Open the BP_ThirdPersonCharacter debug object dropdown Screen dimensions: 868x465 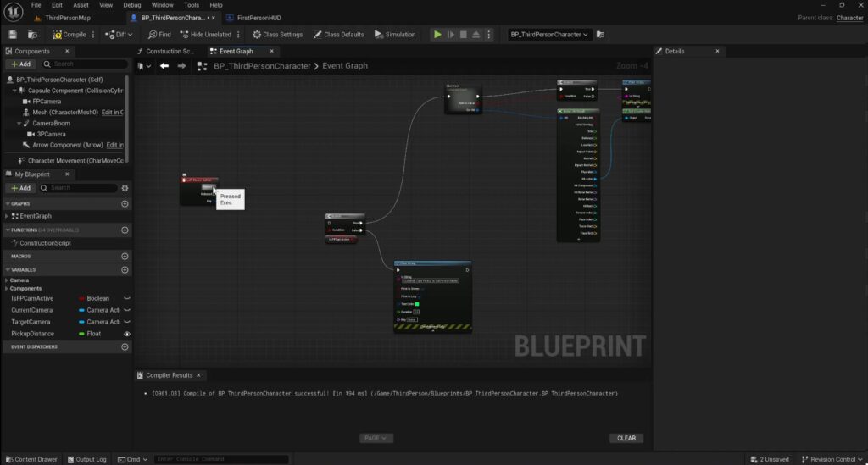[x=549, y=35]
